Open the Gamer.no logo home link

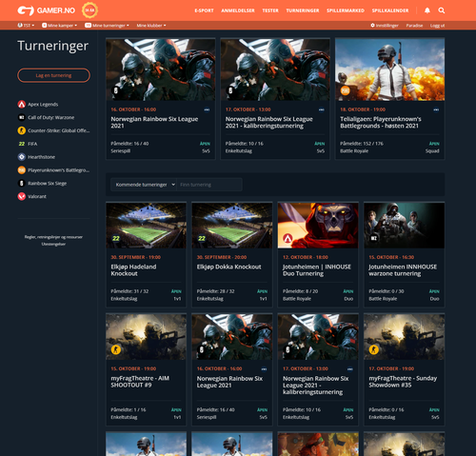pos(47,10)
